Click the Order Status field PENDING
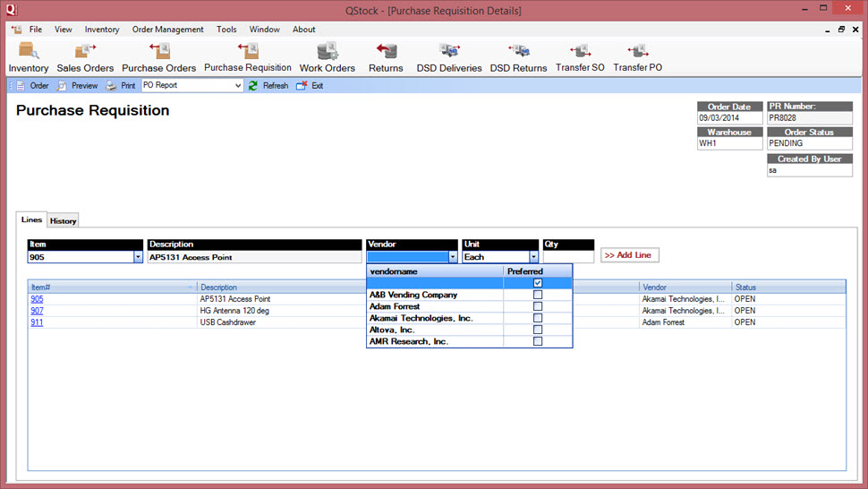 [x=810, y=143]
